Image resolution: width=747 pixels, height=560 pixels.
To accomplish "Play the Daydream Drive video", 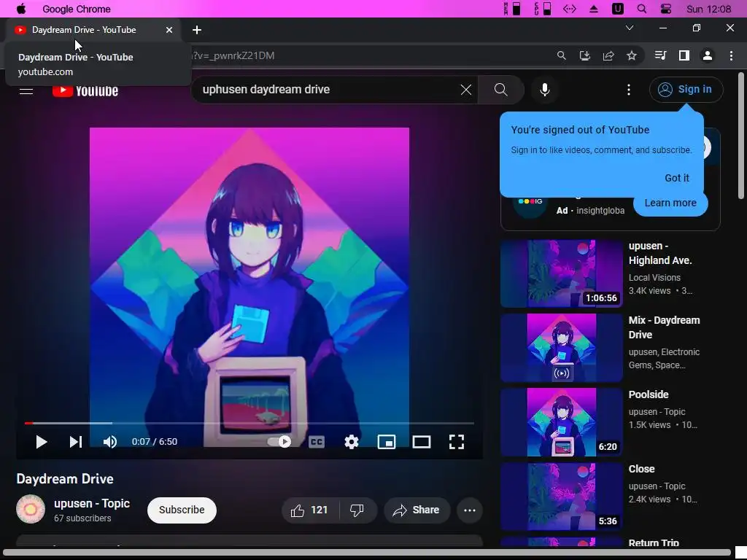I will click(x=41, y=442).
